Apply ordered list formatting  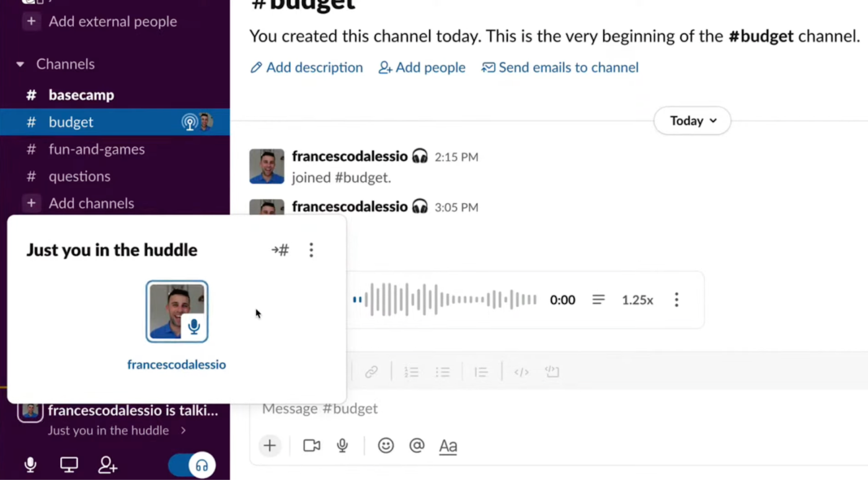pos(412,372)
